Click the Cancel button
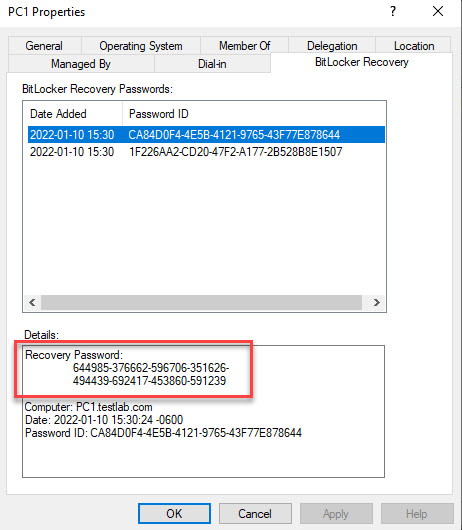The image size is (462, 530). click(255, 513)
